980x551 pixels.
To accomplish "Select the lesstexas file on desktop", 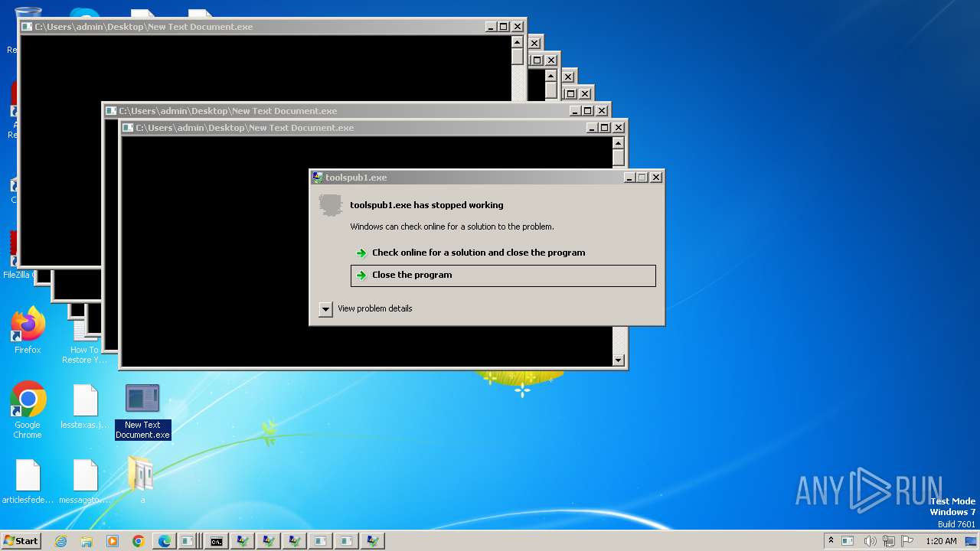I will (x=85, y=407).
